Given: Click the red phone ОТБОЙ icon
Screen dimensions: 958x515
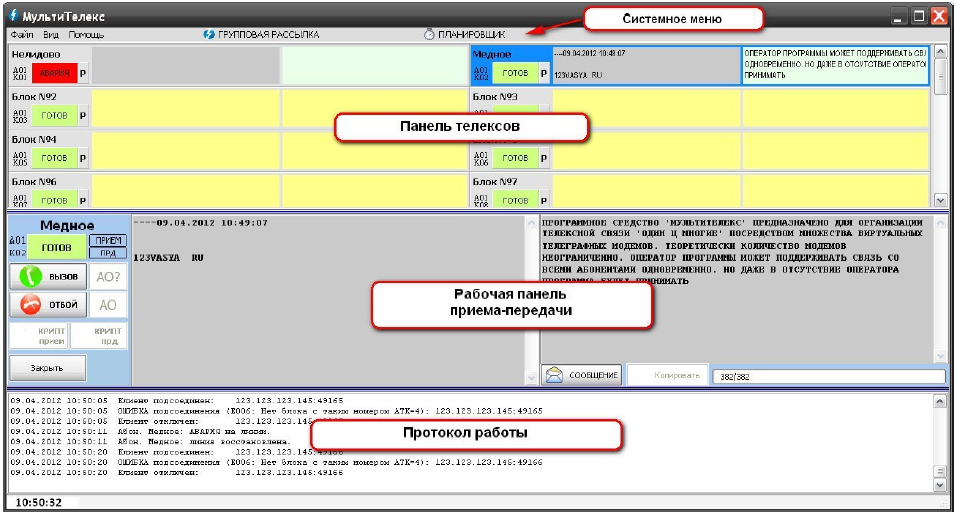Looking at the screenshot, I should coord(31,304).
